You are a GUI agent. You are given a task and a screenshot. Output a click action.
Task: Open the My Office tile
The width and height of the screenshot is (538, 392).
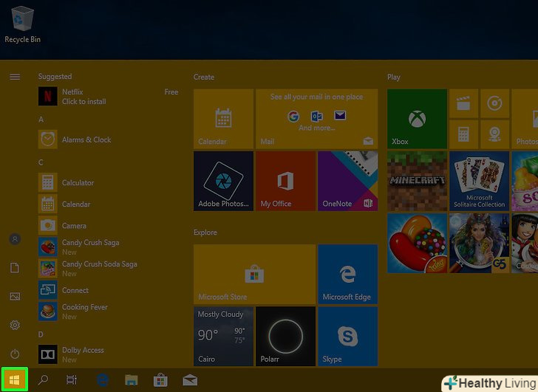coord(285,181)
